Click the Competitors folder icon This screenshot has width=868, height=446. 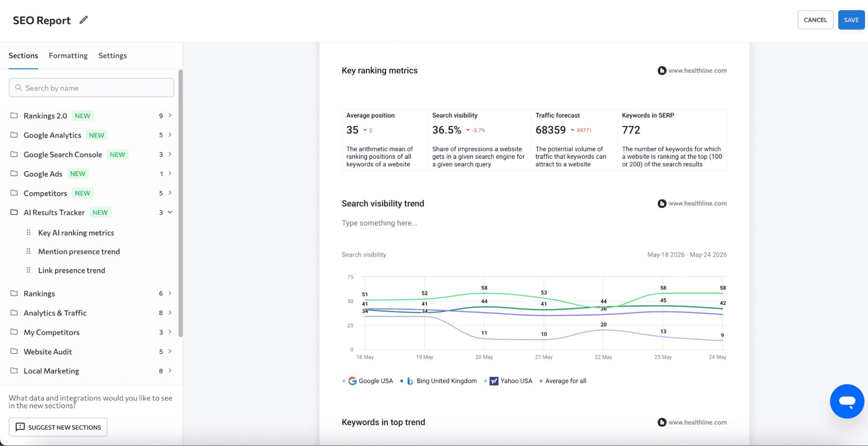pos(14,193)
